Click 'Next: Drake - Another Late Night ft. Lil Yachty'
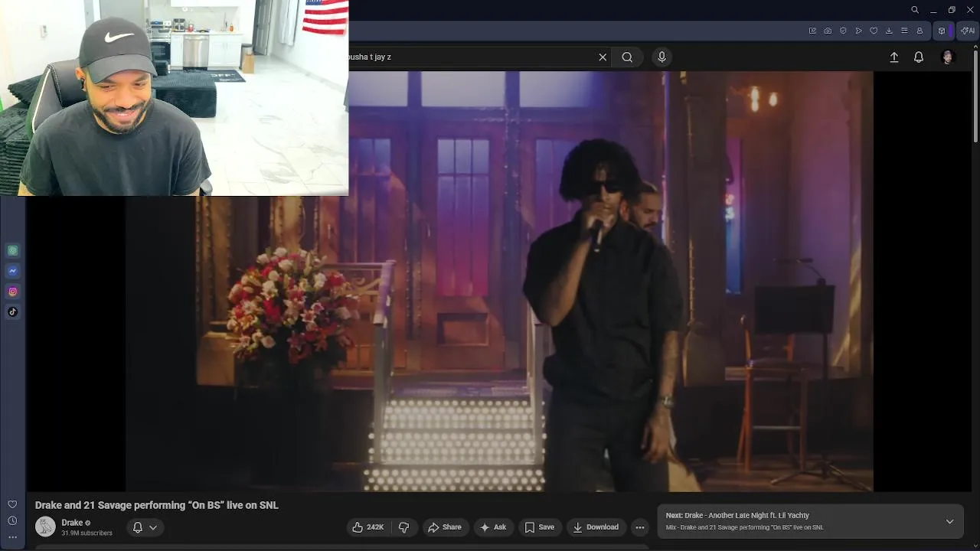Screen dimensions: 980x551 [737, 516]
